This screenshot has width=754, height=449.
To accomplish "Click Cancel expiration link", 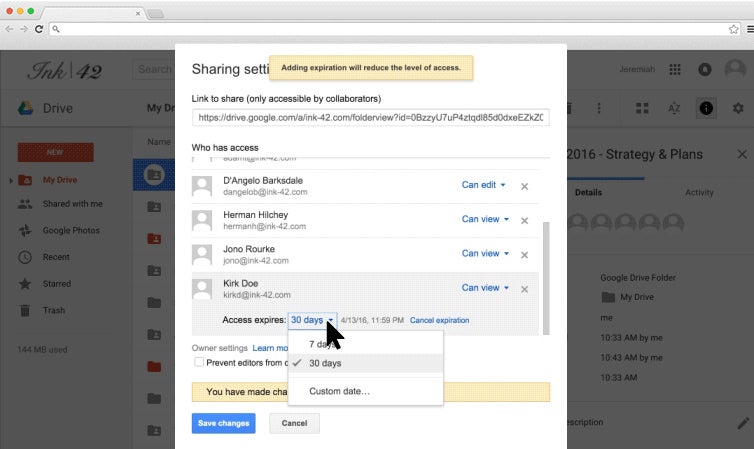I will click(440, 320).
